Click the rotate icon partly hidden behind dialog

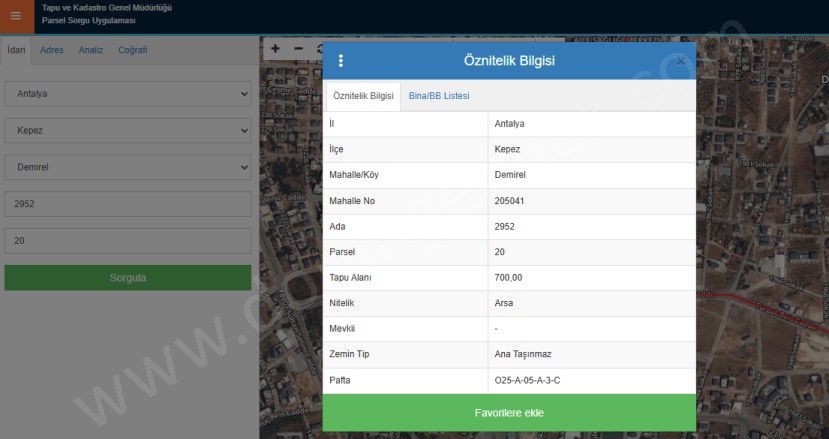coord(319,48)
